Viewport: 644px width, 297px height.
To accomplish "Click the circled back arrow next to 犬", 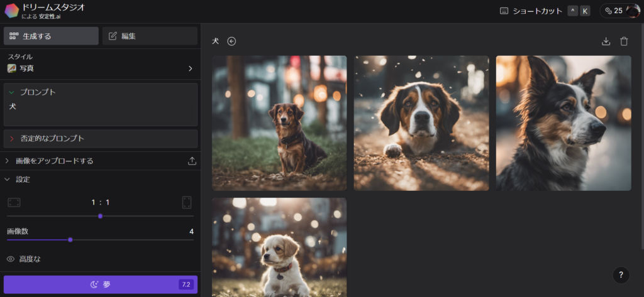I will tap(231, 41).
